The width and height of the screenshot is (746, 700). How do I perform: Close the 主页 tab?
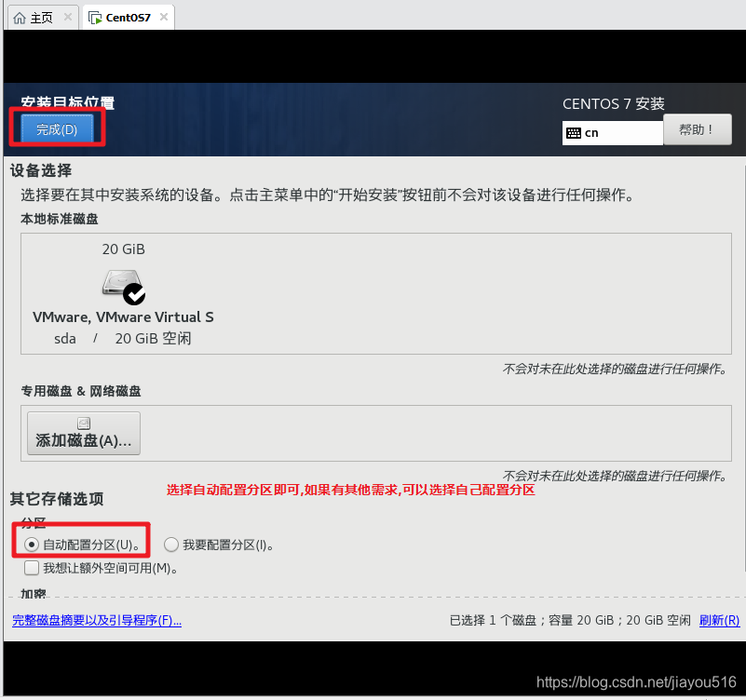pos(68,17)
